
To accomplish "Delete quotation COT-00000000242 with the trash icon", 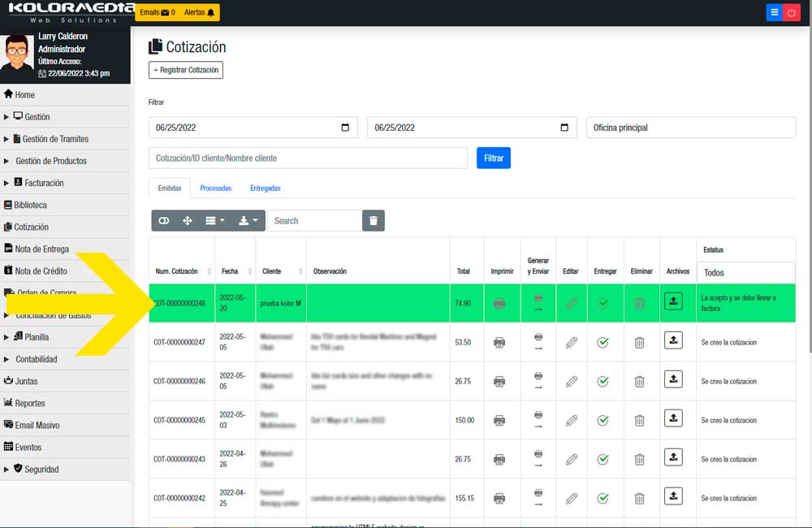I will (640, 498).
